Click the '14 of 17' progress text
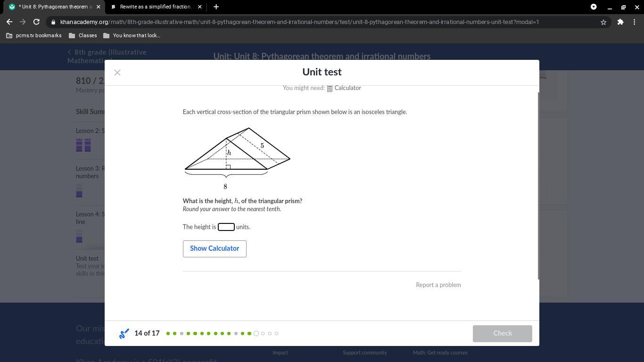The image size is (644, 362). (147, 333)
